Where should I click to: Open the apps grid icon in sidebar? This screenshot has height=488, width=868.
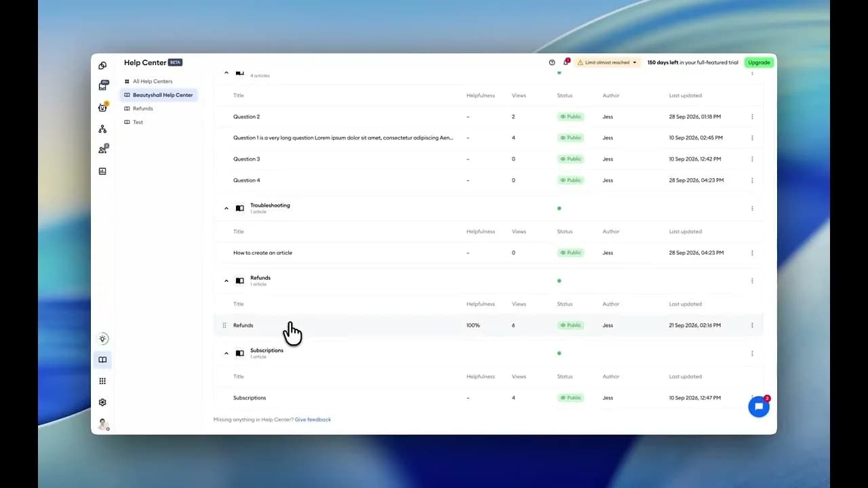(102, 381)
